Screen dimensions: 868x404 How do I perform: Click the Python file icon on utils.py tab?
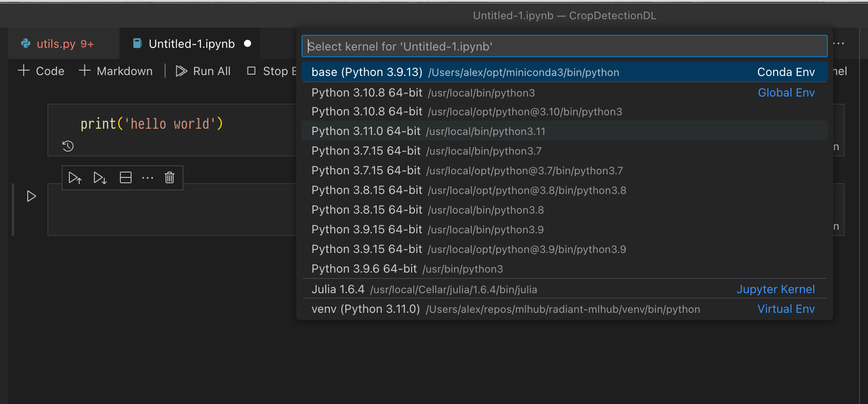[26, 43]
